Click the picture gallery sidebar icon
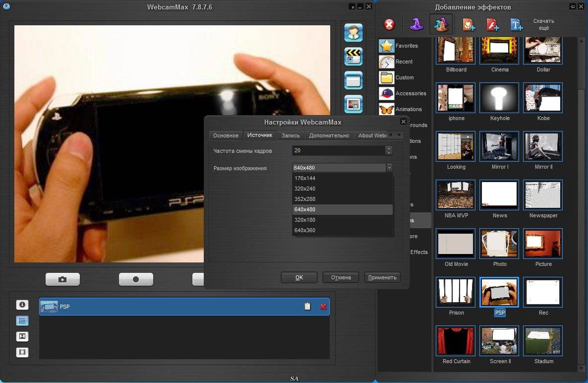This screenshot has height=383, width=588. click(x=22, y=336)
